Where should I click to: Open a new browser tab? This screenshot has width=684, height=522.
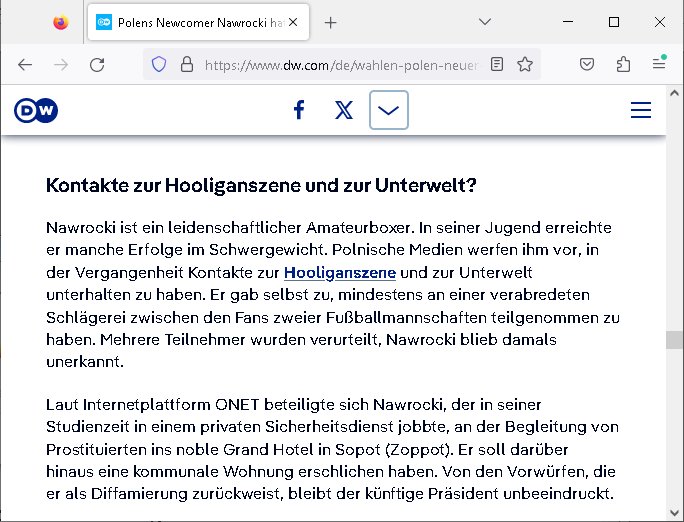[x=331, y=22]
